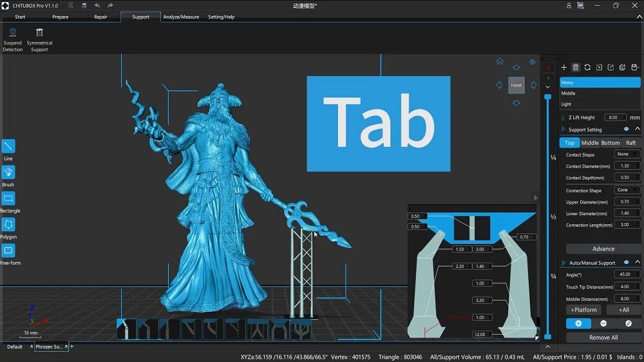Collapse the Auto/Manual Support section
Screen dimensions: 644x362
point(638,262)
